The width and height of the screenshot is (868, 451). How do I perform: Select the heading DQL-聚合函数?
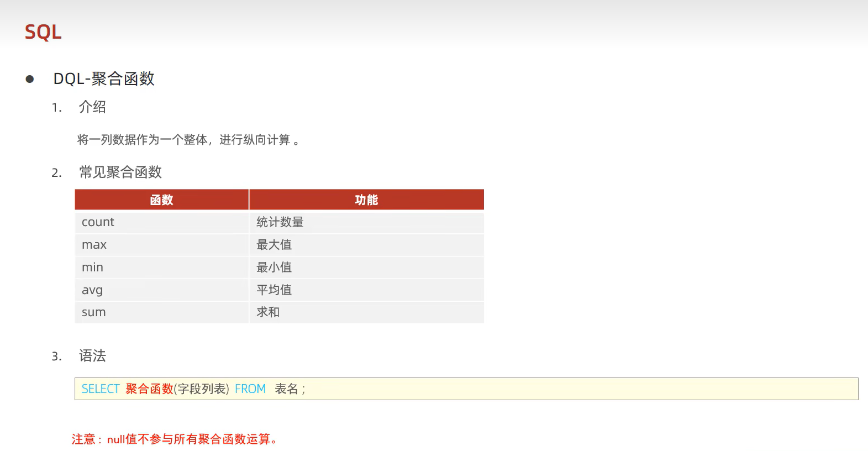pyautogui.click(x=104, y=78)
